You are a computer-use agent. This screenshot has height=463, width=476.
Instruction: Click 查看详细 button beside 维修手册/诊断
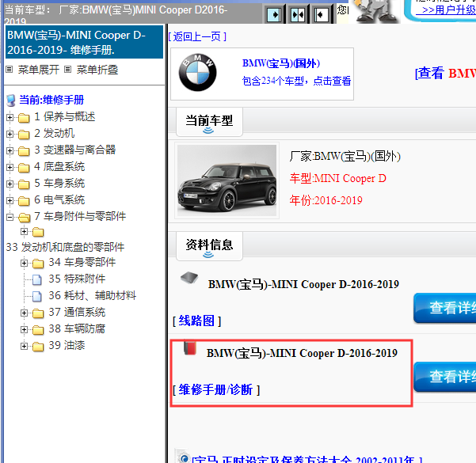[x=445, y=377]
